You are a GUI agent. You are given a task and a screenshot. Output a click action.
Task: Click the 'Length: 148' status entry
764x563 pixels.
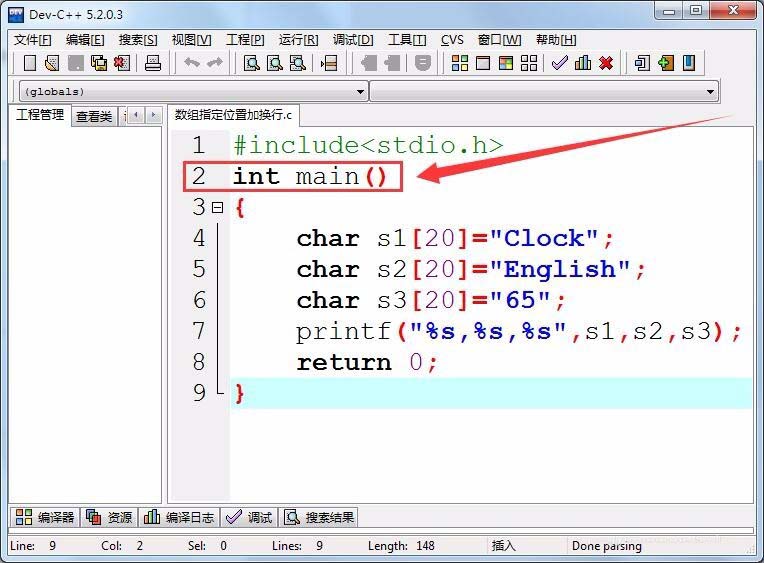click(401, 546)
